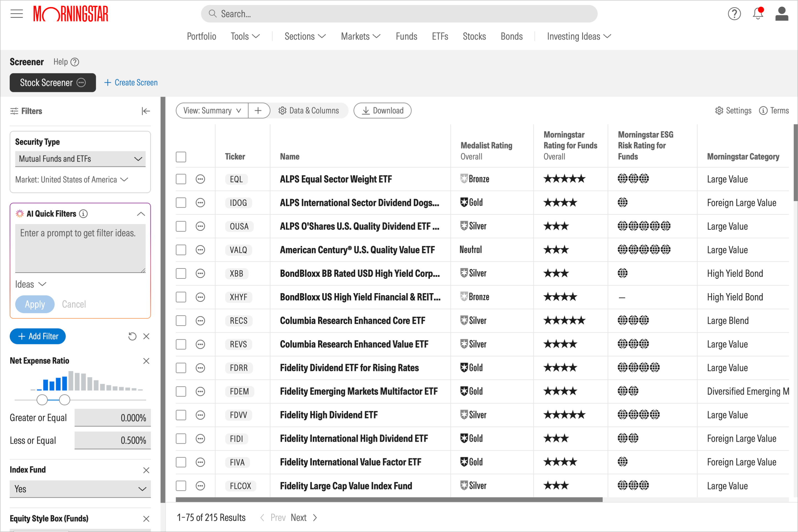The width and height of the screenshot is (798, 532).
Task: Open the notifications bell
Action: (x=758, y=14)
